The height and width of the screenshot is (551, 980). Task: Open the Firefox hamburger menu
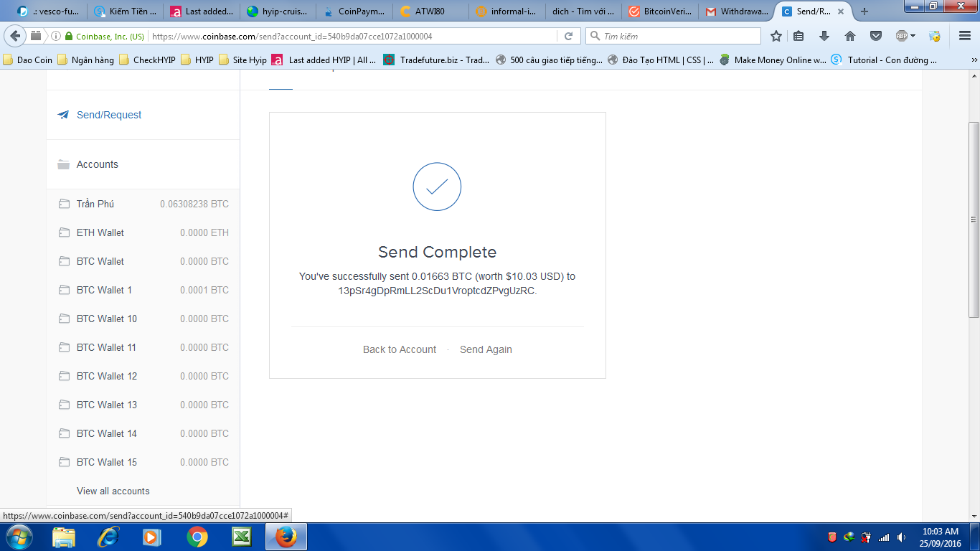[x=965, y=36]
